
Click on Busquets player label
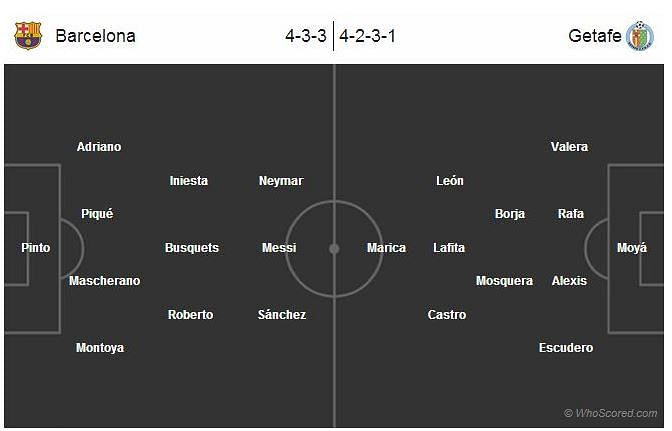[x=192, y=248]
